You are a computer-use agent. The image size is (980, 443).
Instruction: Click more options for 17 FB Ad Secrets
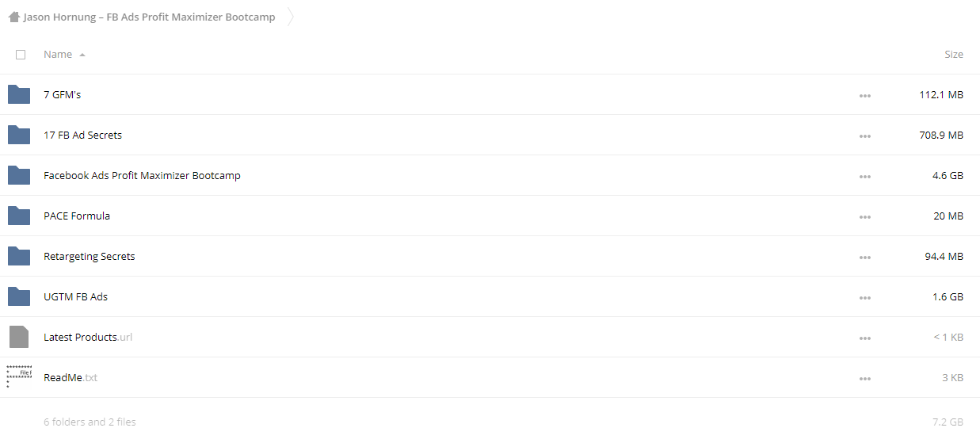[x=864, y=136]
